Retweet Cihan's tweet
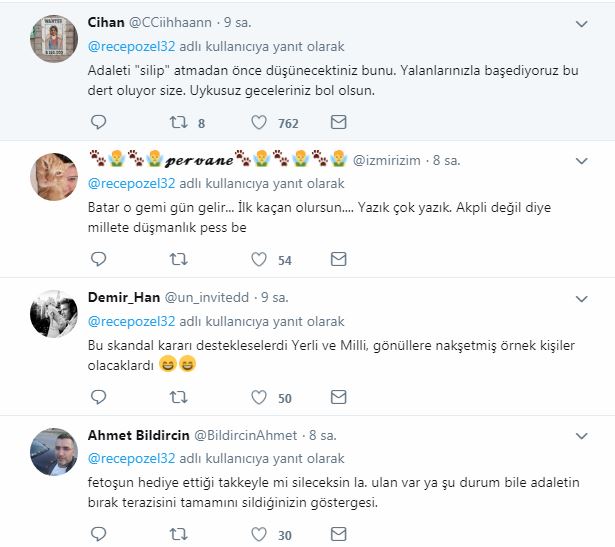 pos(178,123)
